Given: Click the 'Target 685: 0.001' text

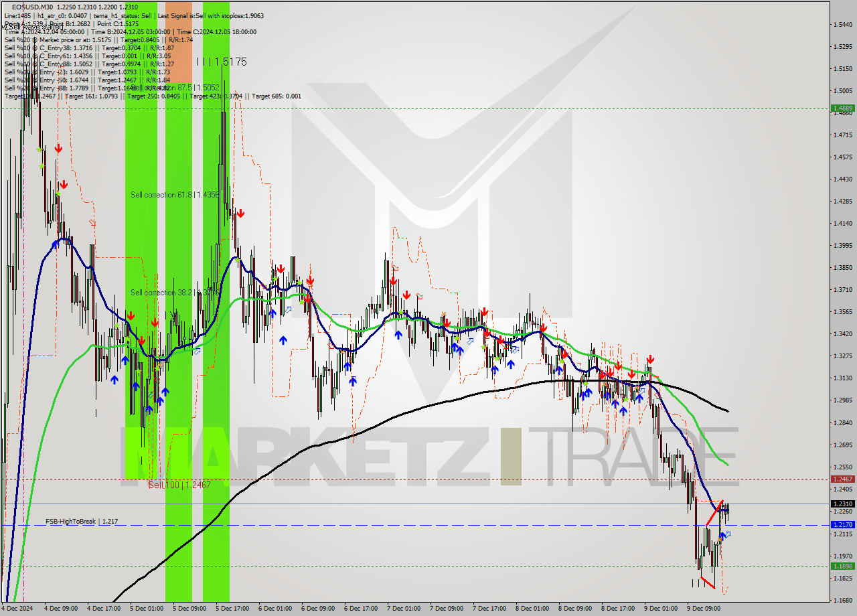Looking at the screenshot, I should pyautogui.click(x=276, y=96).
